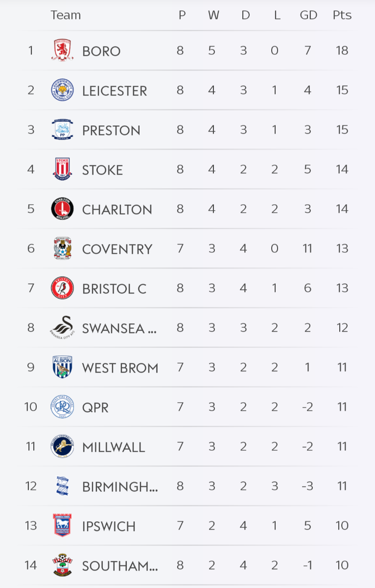Image resolution: width=375 pixels, height=588 pixels.
Task: Click the Middlesbrough club crest icon
Action: coord(63,50)
